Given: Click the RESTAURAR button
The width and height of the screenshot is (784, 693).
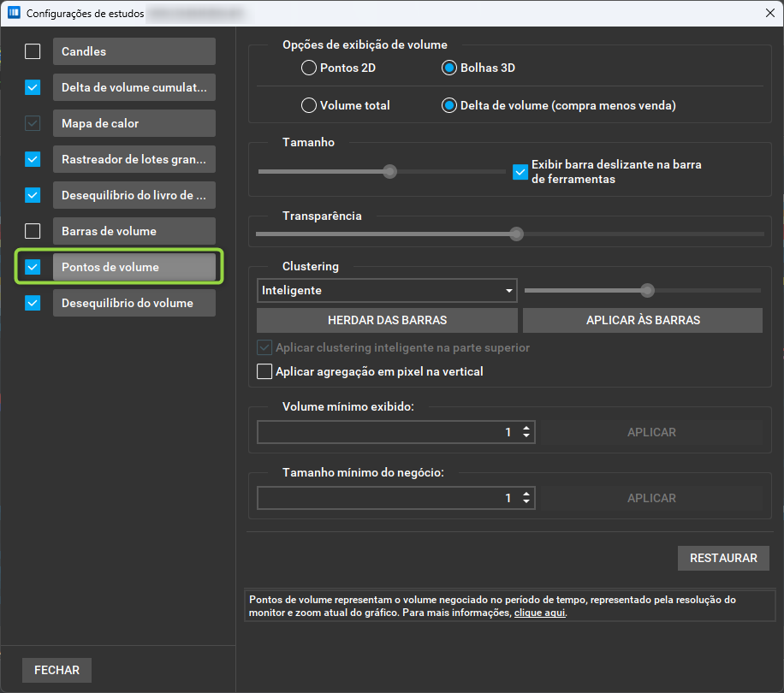Looking at the screenshot, I should 723,558.
